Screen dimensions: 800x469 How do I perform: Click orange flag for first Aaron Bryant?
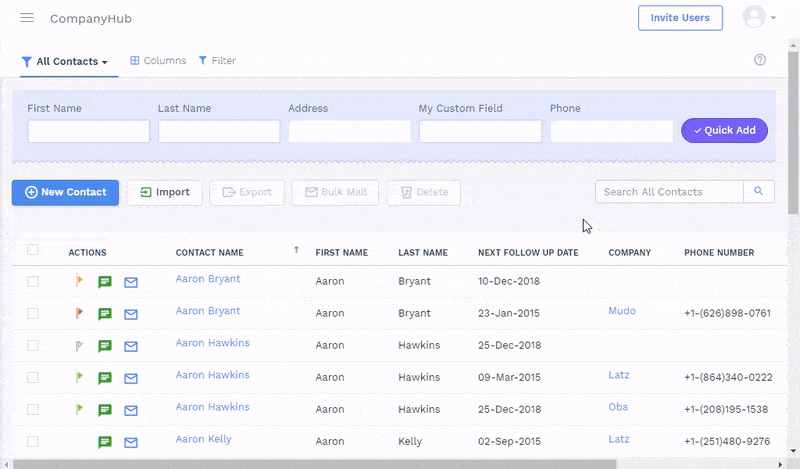[x=80, y=282]
